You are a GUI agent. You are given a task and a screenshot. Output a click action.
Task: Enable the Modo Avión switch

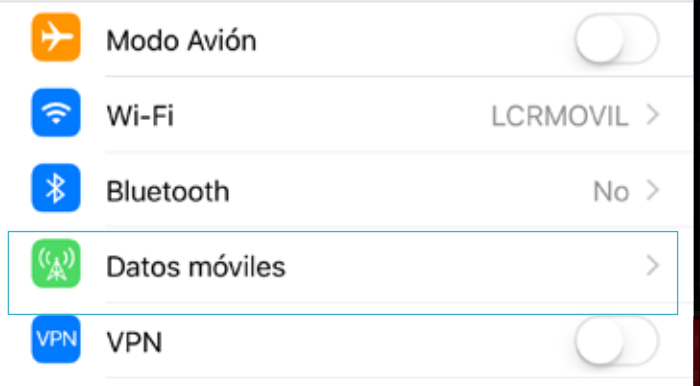coord(617,38)
